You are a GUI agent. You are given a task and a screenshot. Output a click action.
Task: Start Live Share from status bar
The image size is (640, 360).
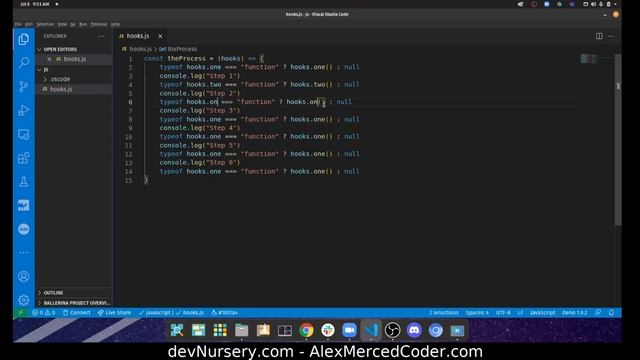coord(114,313)
